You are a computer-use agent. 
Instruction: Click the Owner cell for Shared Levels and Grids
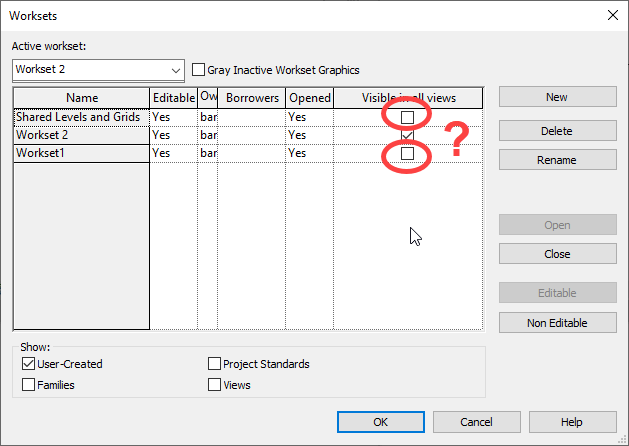(208, 117)
